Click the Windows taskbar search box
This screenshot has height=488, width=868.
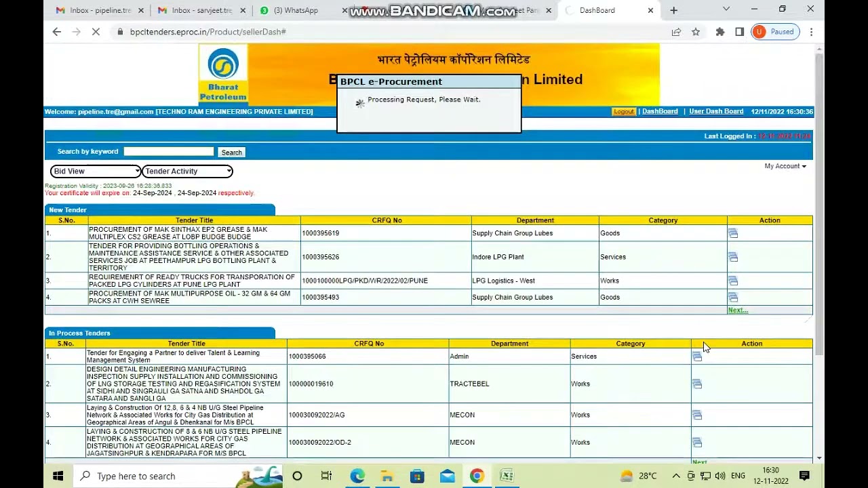(x=177, y=476)
